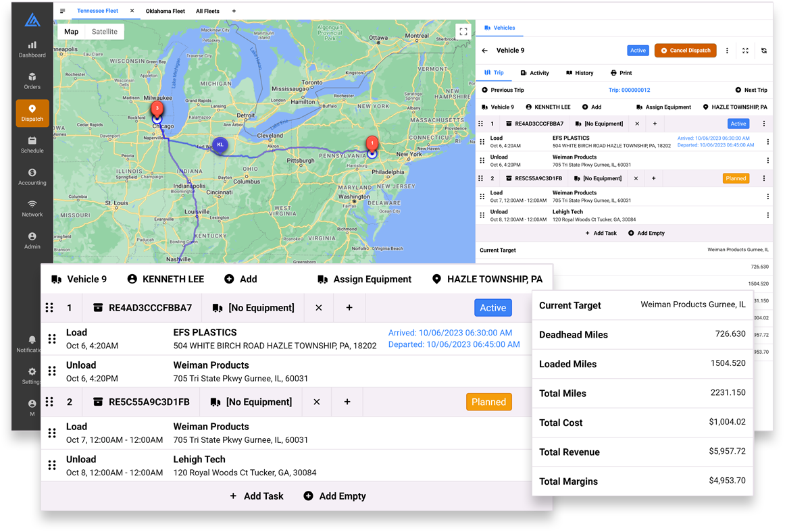The image size is (785, 532).
Task: Click drag handle of enlarged Unload Lehigh Tech row
Action: [x=52, y=465]
